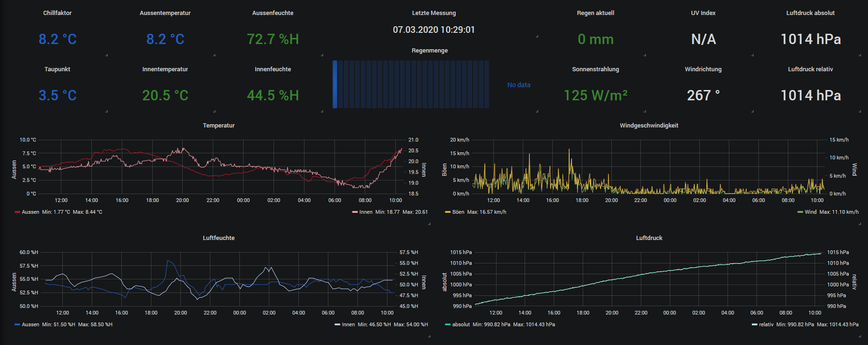Click 'Max: 20.61' Innen temperature legend value
Image resolution: width=868 pixels, height=345 pixels.
coord(415,212)
